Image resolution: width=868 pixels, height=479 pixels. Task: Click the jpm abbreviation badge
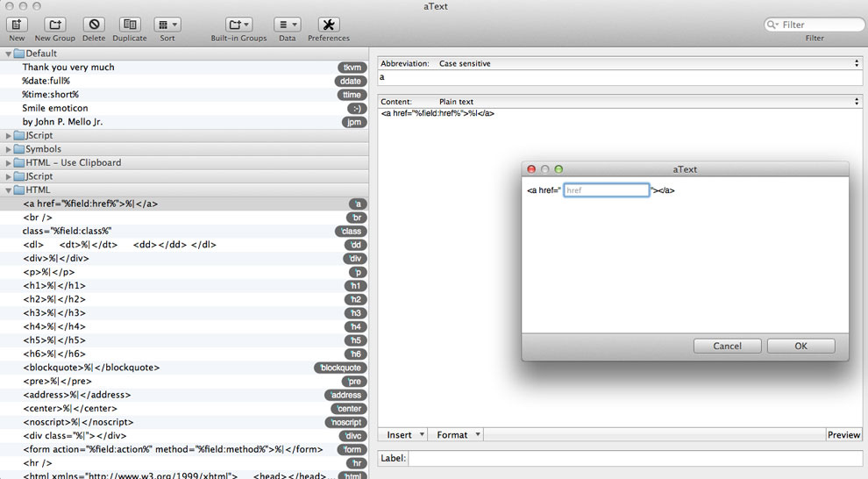(x=354, y=122)
